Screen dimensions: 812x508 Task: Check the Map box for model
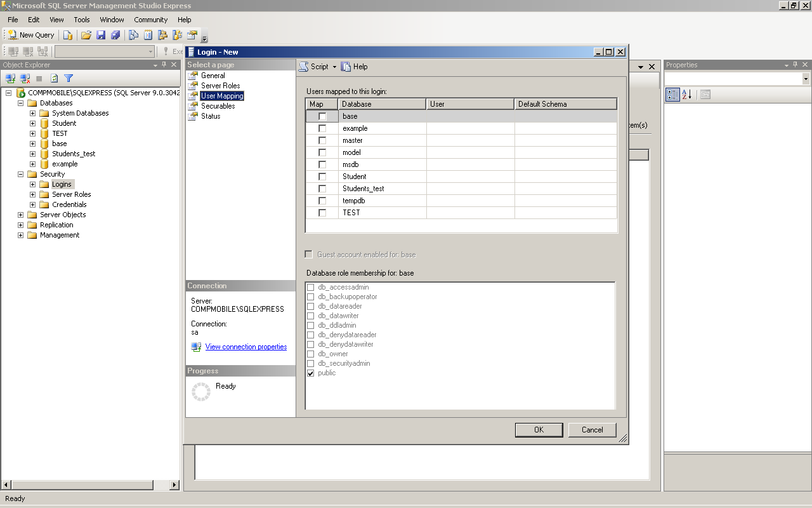coord(322,152)
